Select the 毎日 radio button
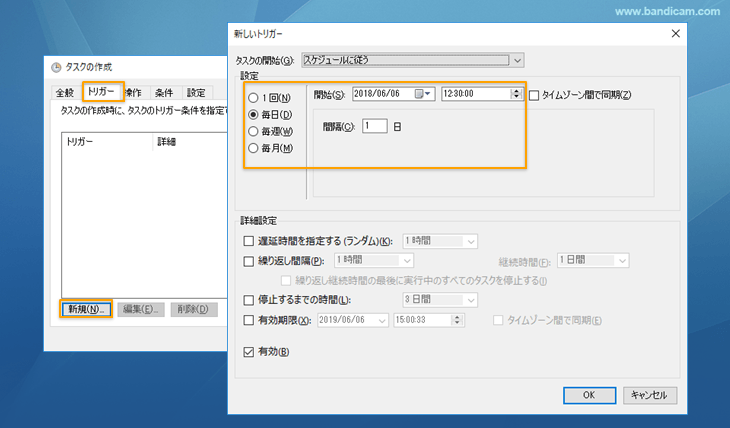 tap(253, 115)
